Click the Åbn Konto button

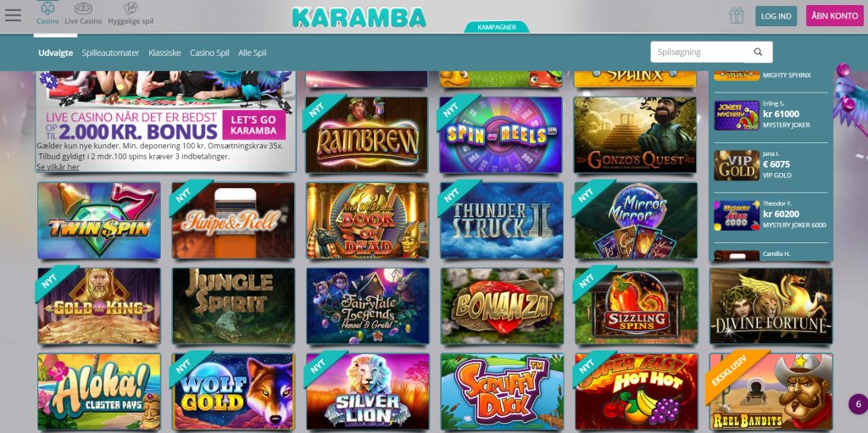tap(835, 16)
